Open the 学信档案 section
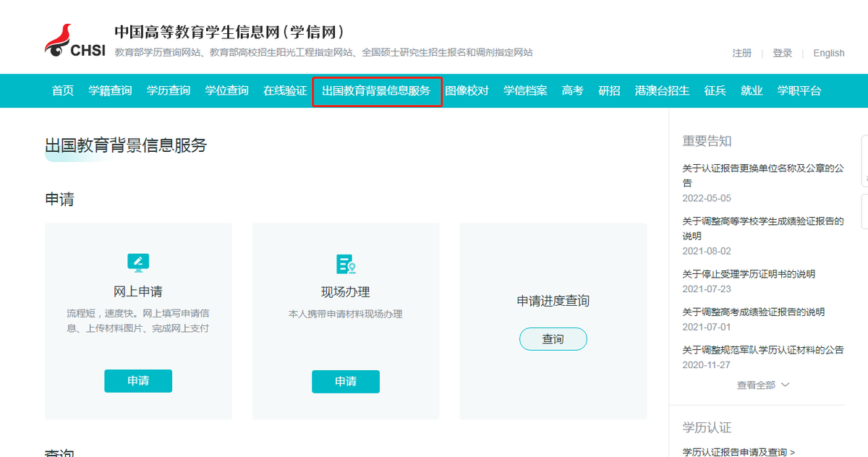This screenshot has height=457, width=868. [524, 90]
